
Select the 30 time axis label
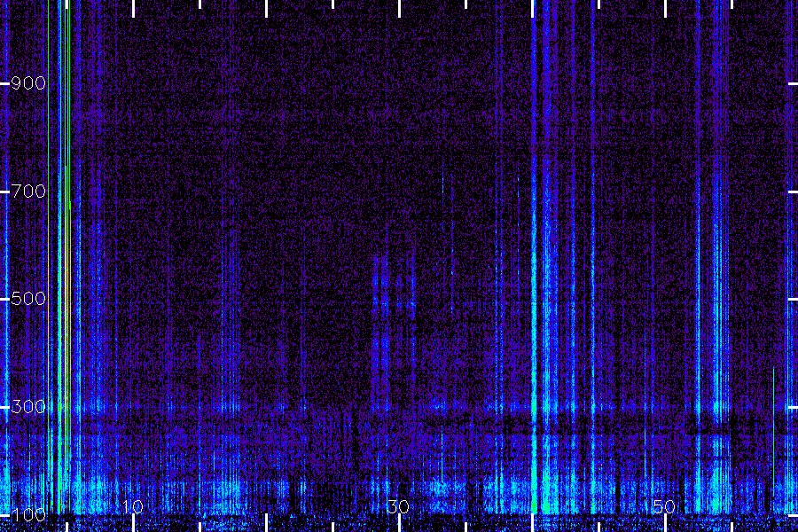click(x=398, y=507)
